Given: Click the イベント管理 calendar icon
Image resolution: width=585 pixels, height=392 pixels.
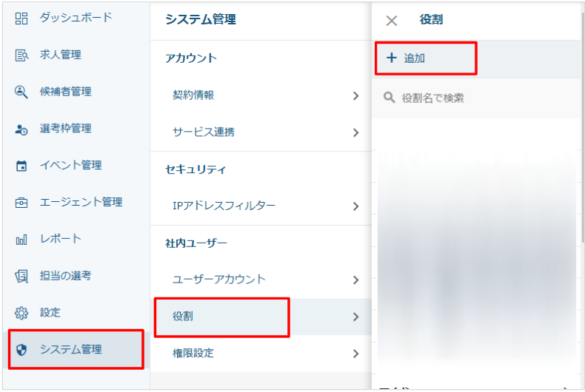Looking at the screenshot, I should pos(21,166).
